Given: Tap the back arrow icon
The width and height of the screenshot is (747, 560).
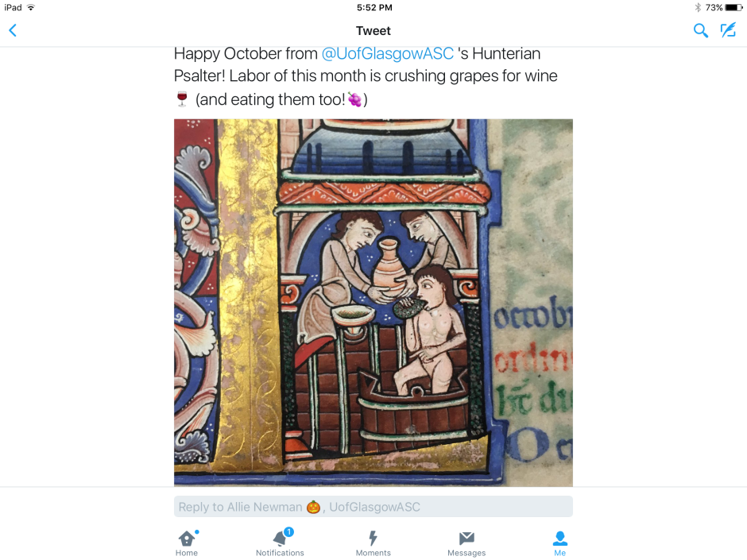Looking at the screenshot, I should point(13,31).
